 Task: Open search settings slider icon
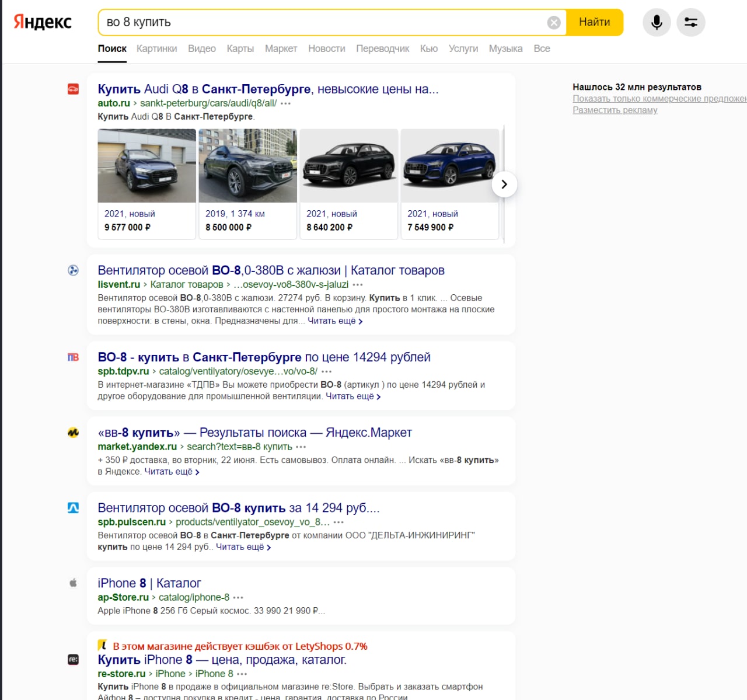pos(691,22)
